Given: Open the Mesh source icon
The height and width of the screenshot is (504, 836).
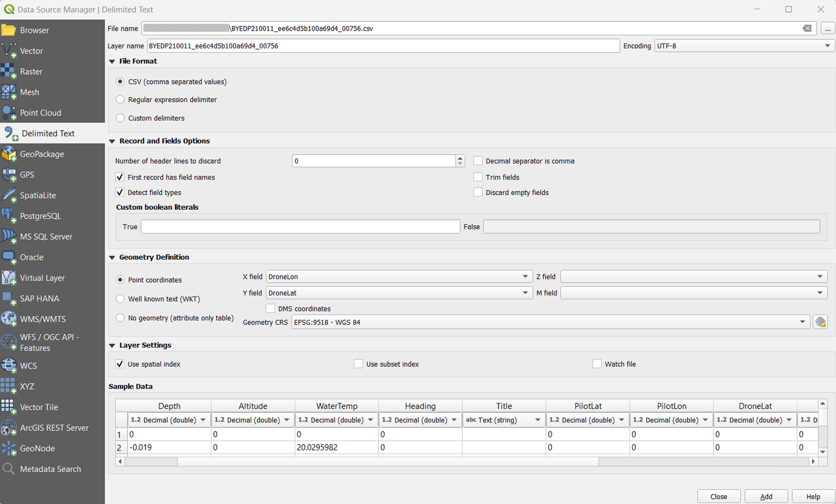Looking at the screenshot, I should 9,92.
